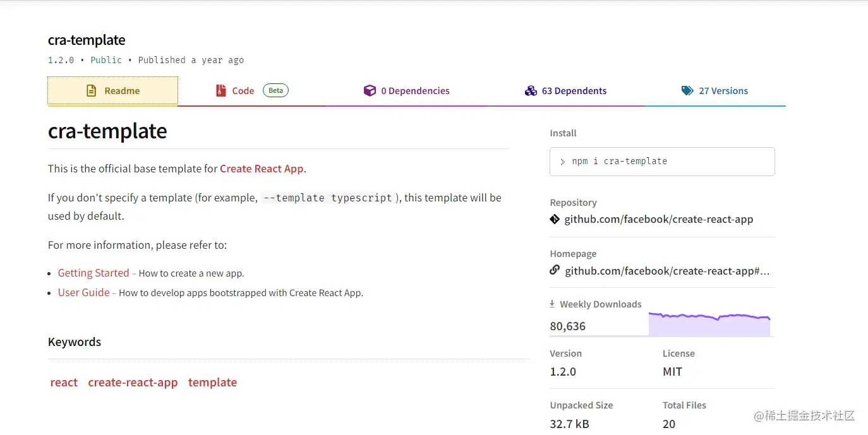View the 63 Dependents tab
The image size is (868, 435).
565,91
